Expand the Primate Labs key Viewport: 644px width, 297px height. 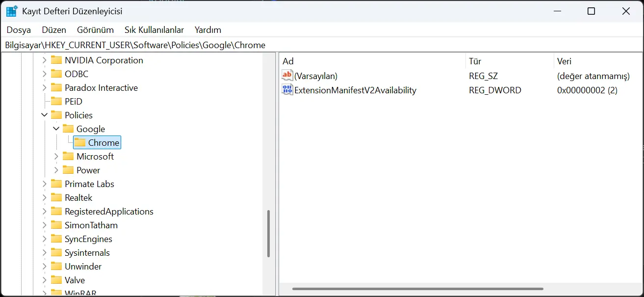click(45, 184)
